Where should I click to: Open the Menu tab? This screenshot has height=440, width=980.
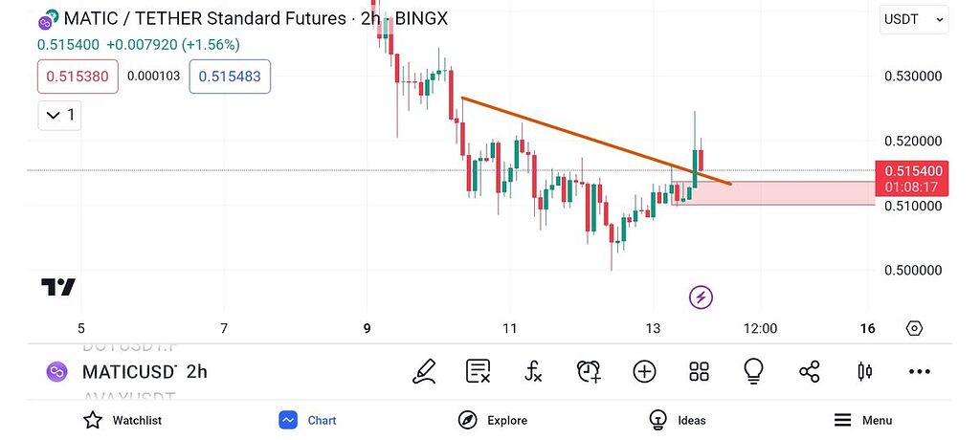pyautogui.click(x=863, y=420)
